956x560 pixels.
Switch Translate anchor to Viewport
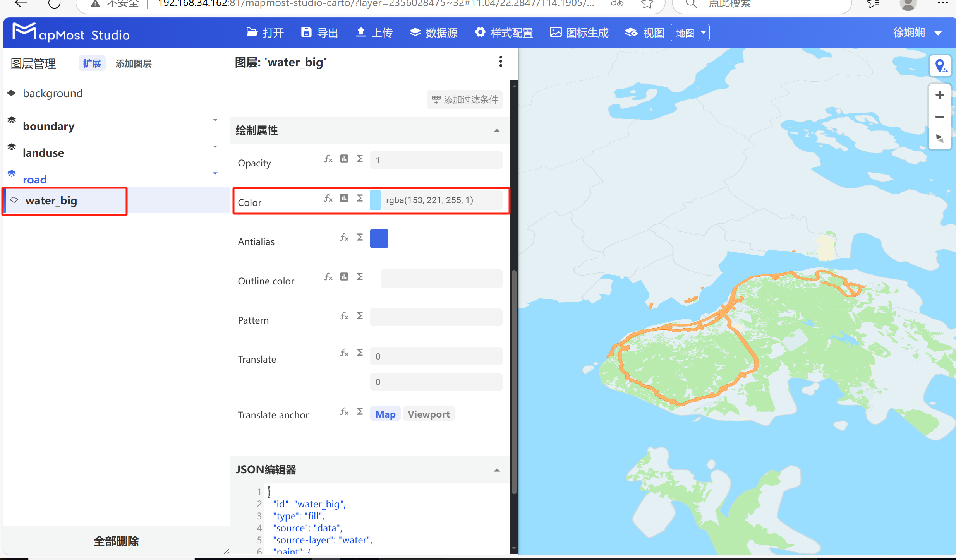coord(429,414)
